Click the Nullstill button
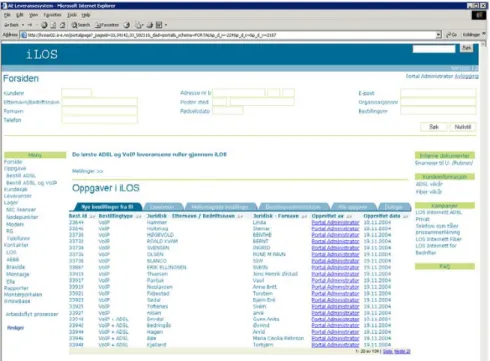490x361 pixels. [462, 127]
